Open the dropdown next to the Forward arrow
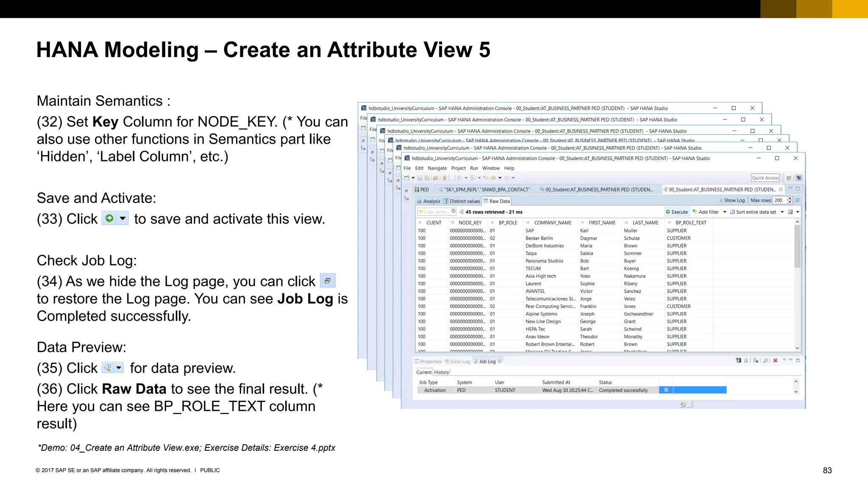The image size is (868, 488). 513,178
